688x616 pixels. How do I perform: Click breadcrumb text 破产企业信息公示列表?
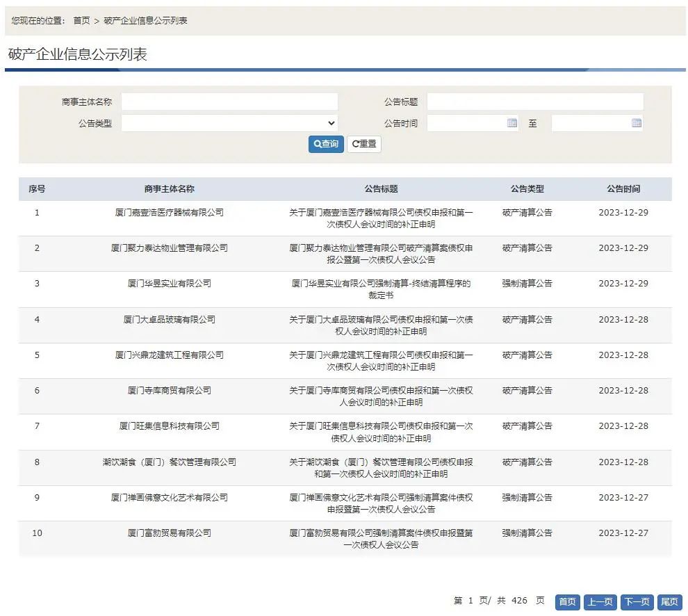pyautogui.click(x=146, y=21)
